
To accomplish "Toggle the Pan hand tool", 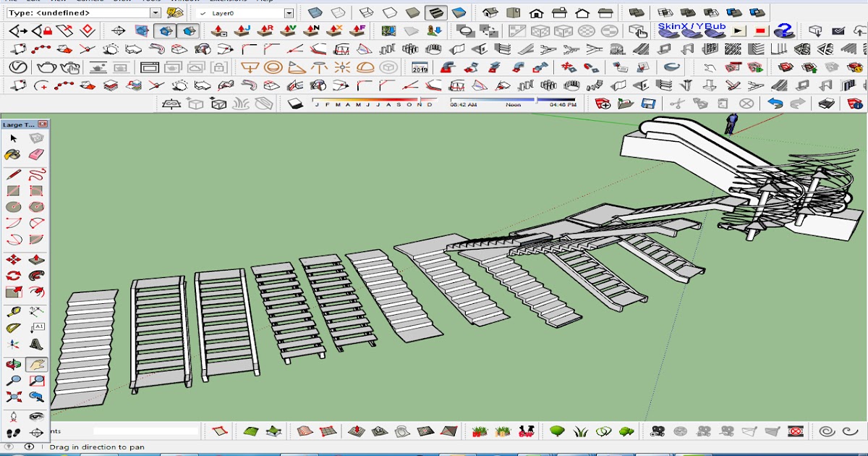I will tap(36, 364).
